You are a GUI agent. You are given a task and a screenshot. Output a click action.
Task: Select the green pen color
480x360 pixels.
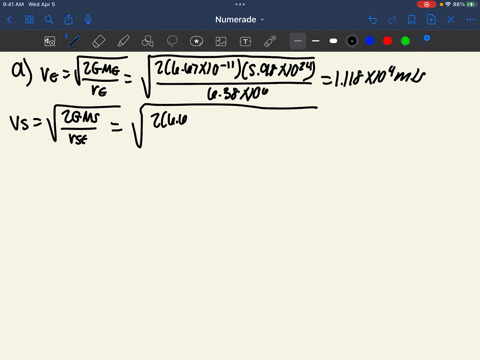[405, 41]
